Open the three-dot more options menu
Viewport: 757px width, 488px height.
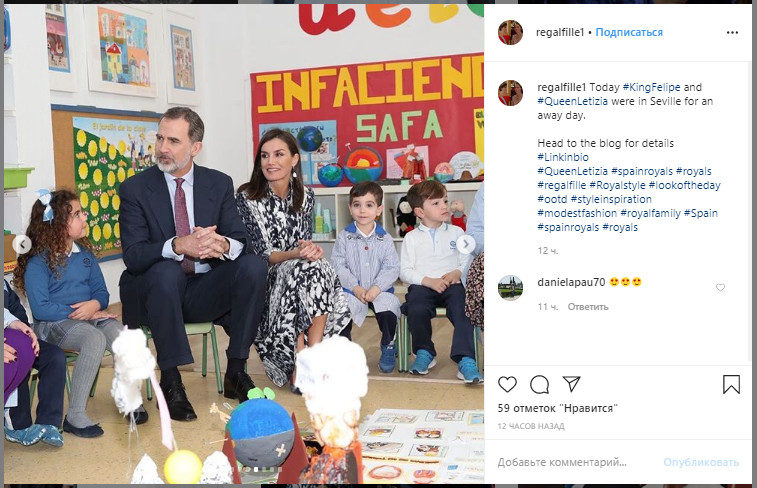(732, 32)
